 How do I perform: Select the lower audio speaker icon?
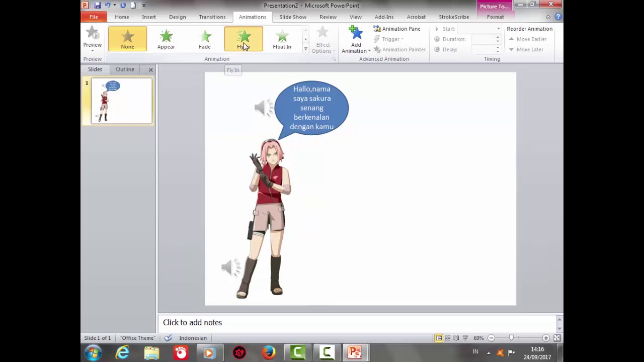tap(230, 267)
